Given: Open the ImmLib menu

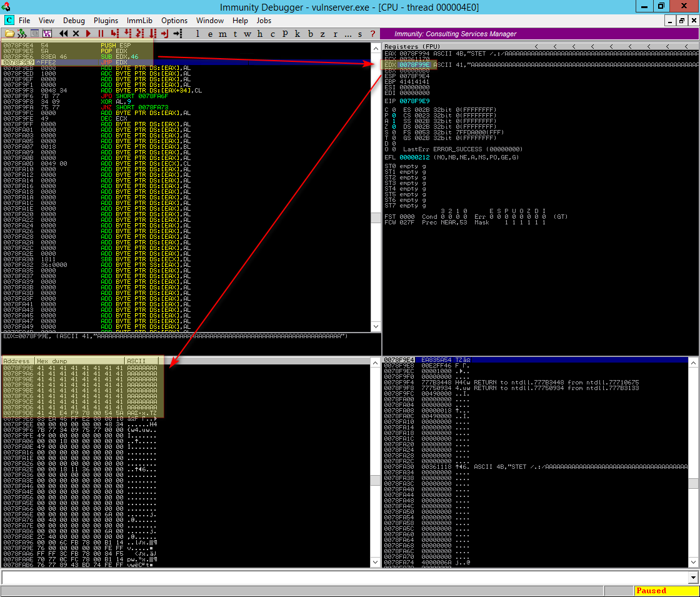Looking at the screenshot, I should point(139,21).
